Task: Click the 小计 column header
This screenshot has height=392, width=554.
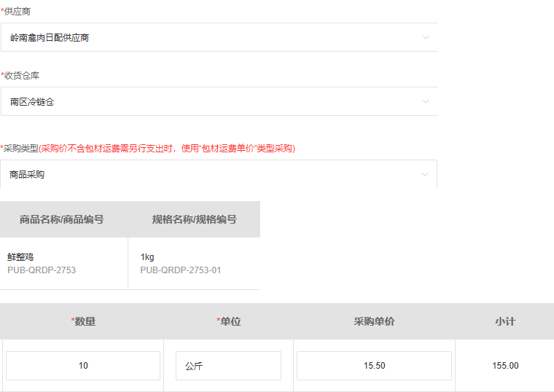Action: tap(505, 321)
